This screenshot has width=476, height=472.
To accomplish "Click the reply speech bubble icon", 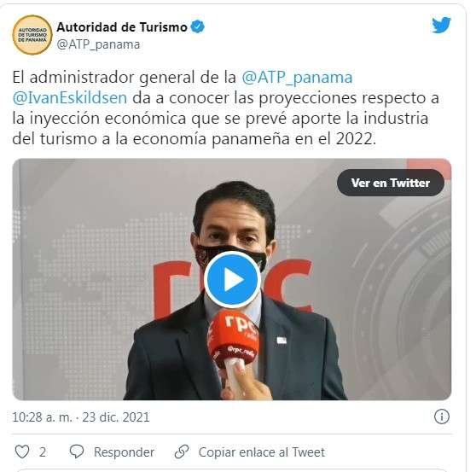I will [77, 452].
